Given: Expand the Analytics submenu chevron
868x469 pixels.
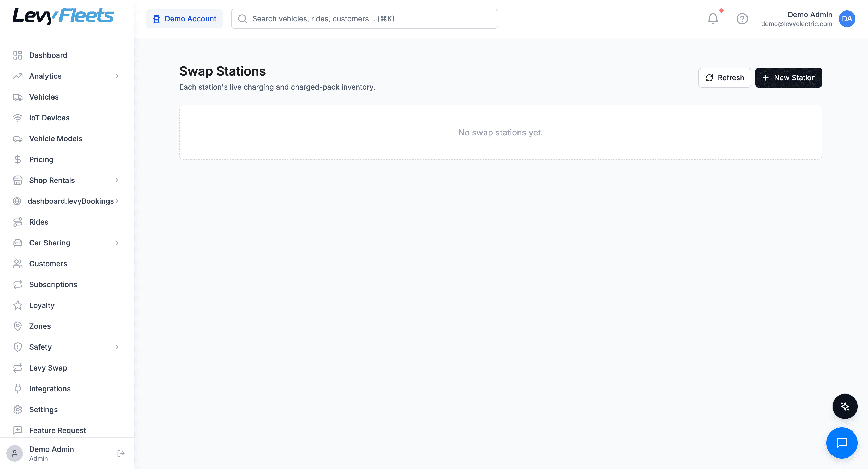Looking at the screenshot, I should pos(117,76).
